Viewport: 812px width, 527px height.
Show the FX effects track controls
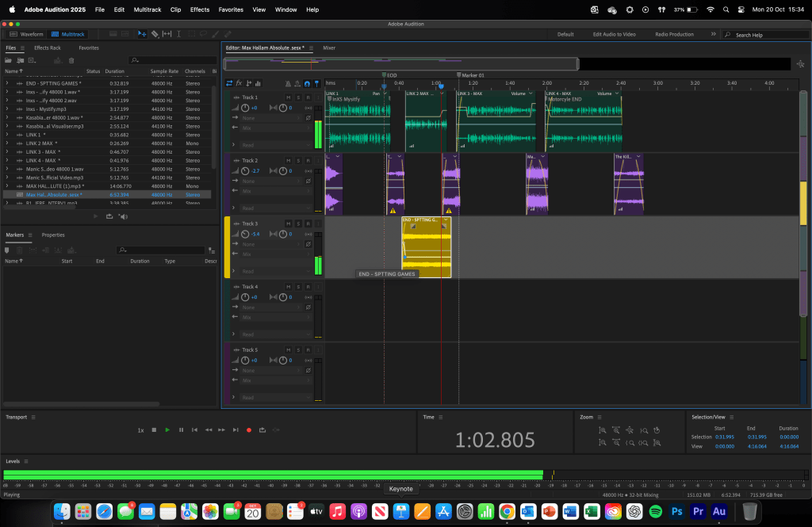click(239, 83)
